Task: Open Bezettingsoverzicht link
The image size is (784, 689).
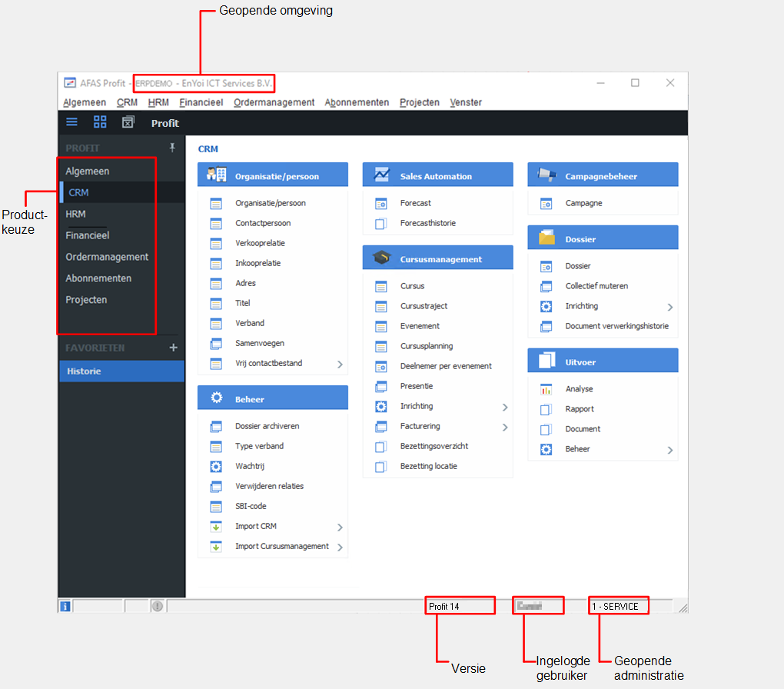Action: tap(434, 446)
